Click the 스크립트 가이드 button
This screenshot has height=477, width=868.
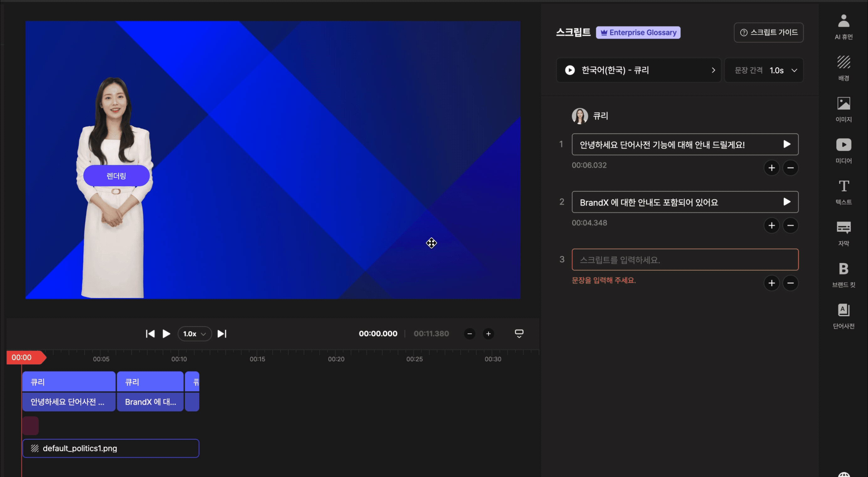pyautogui.click(x=768, y=32)
